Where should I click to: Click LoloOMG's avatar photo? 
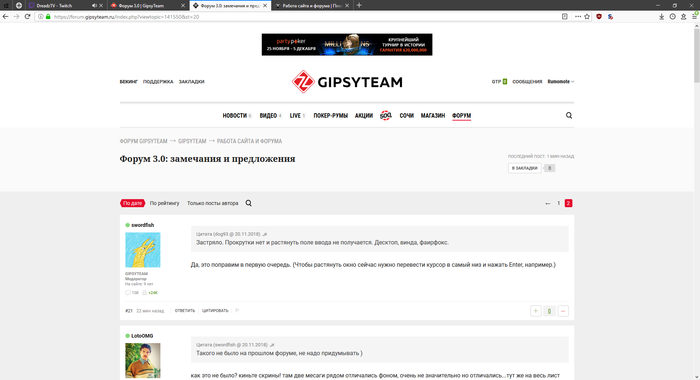click(x=143, y=360)
